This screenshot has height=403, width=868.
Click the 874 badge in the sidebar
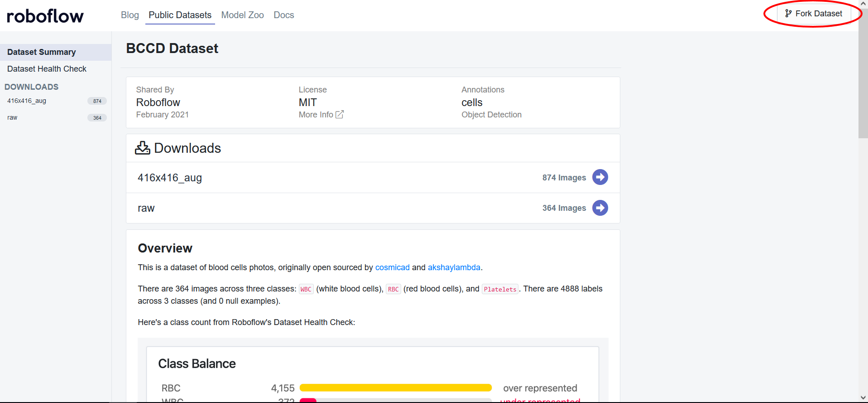97,101
